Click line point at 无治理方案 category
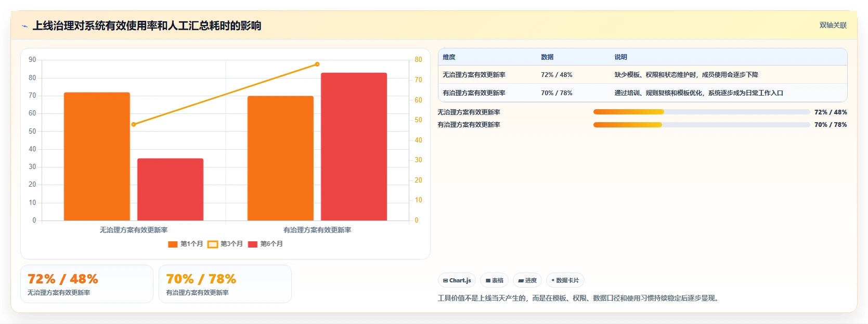Image resolution: width=868 pixels, height=324 pixels. [x=134, y=124]
